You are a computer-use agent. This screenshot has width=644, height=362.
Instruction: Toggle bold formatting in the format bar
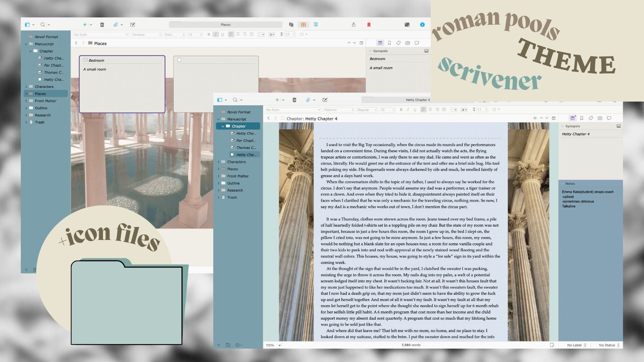point(401,110)
